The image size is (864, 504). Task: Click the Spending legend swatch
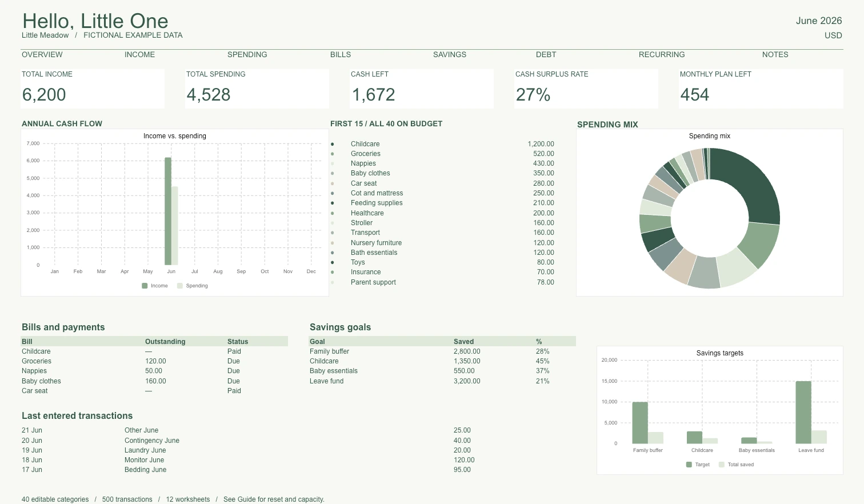click(180, 286)
